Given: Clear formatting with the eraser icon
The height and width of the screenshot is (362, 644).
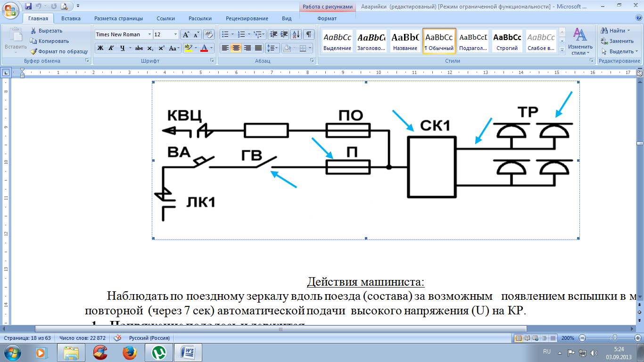Looking at the screenshot, I should (209, 34).
